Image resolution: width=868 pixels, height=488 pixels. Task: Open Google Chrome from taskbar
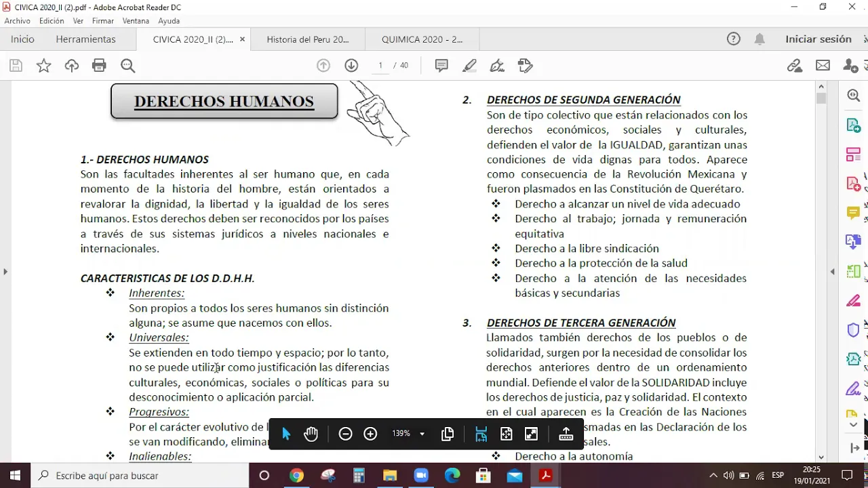[296, 476]
